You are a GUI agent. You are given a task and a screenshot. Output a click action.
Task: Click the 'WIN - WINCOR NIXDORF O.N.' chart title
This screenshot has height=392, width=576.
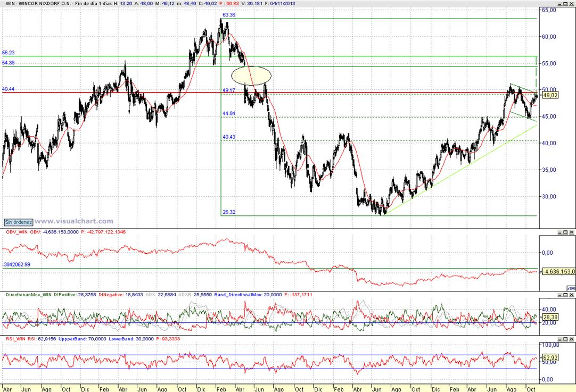pos(38,3)
